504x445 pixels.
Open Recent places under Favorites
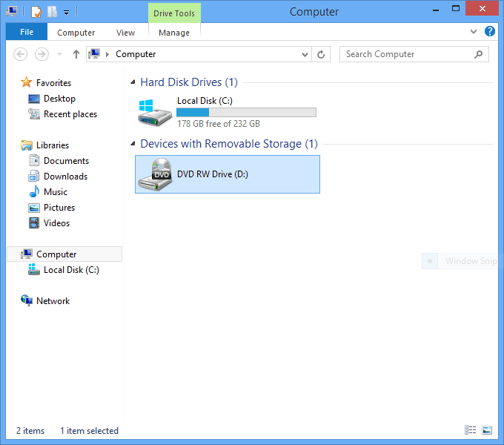(x=70, y=114)
